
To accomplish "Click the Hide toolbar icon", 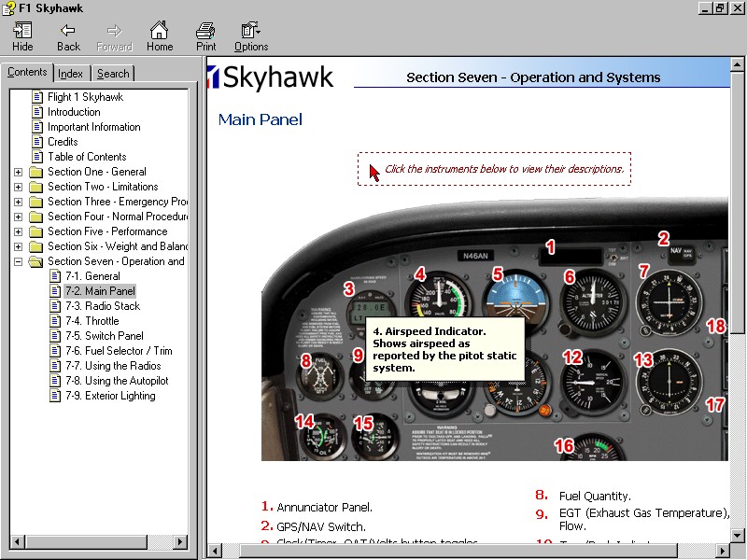I will 22,36.
